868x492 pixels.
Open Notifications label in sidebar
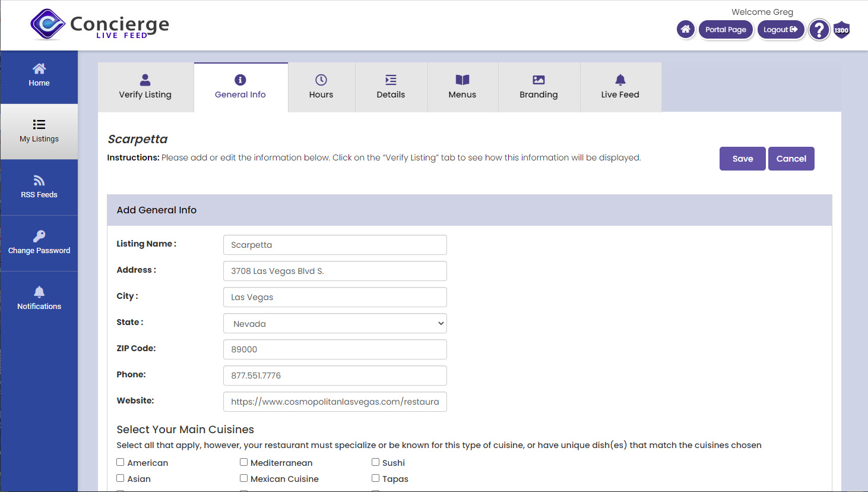[x=39, y=307]
